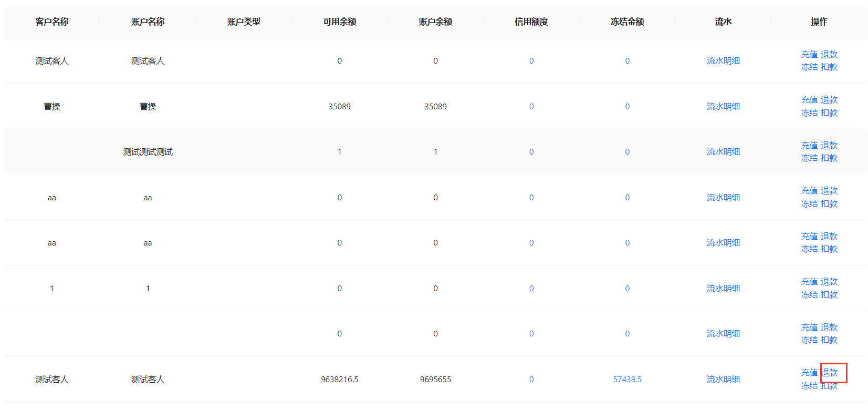Click 冻结 for the 测试测试测试 account
The image size is (868, 409).
coord(809,158)
